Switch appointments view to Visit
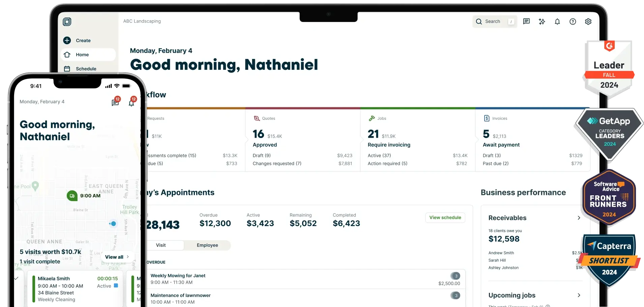This screenshot has height=307, width=644. coord(161,245)
